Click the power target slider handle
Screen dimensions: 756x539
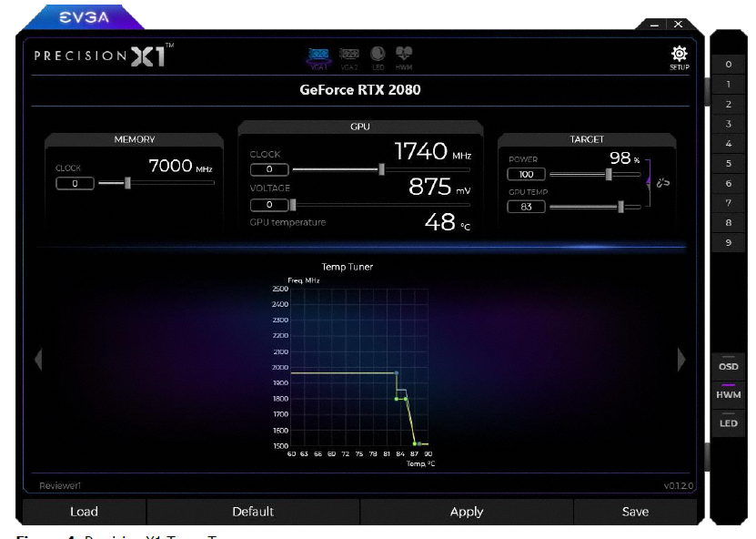pyautogui.click(x=609, y=174)
